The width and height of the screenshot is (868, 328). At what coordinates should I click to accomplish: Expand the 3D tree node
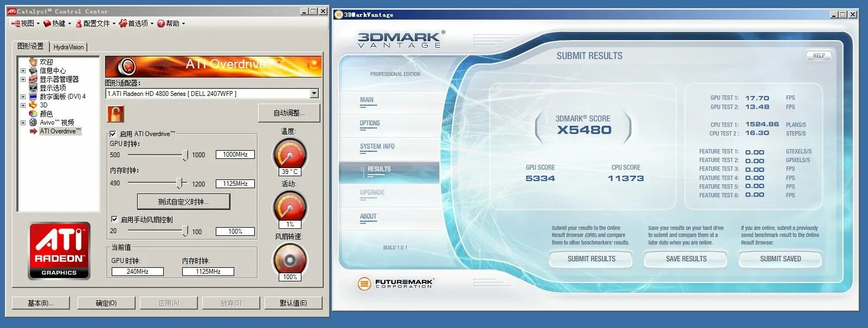click(23, 105)
